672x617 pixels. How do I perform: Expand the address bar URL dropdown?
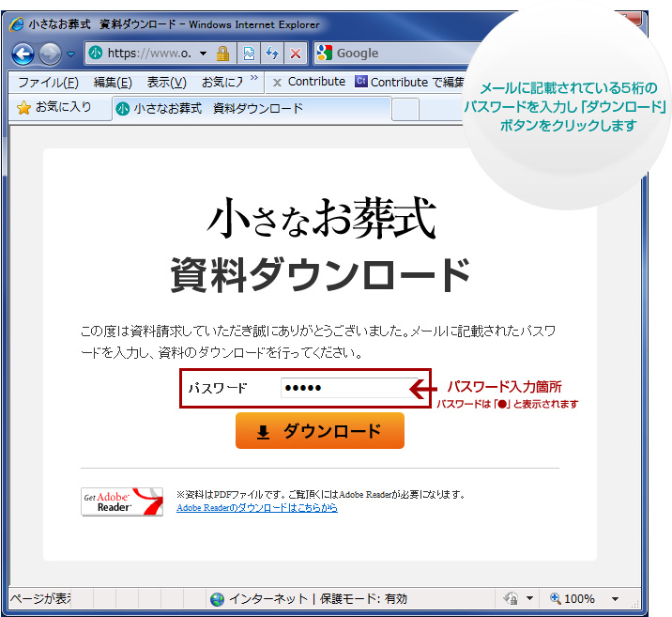coord(203,54)
